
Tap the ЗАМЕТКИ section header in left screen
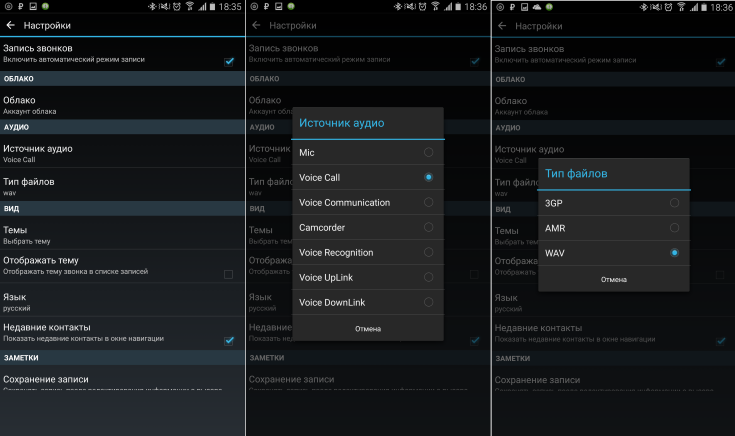coord(122,358)
